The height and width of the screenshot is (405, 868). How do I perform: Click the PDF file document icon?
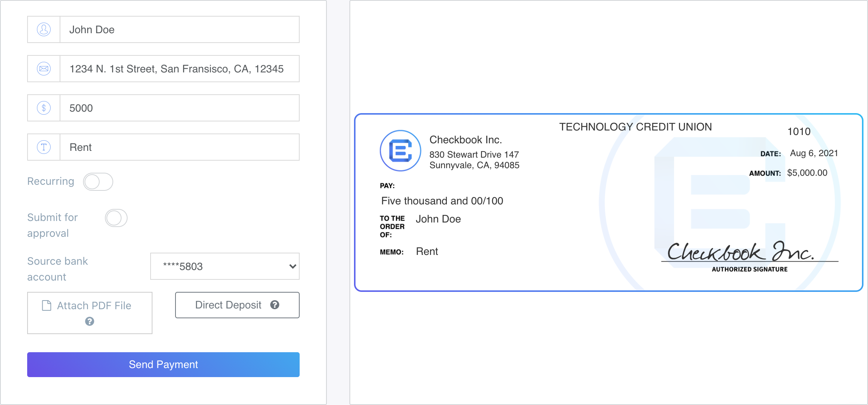tap(46, 305)
